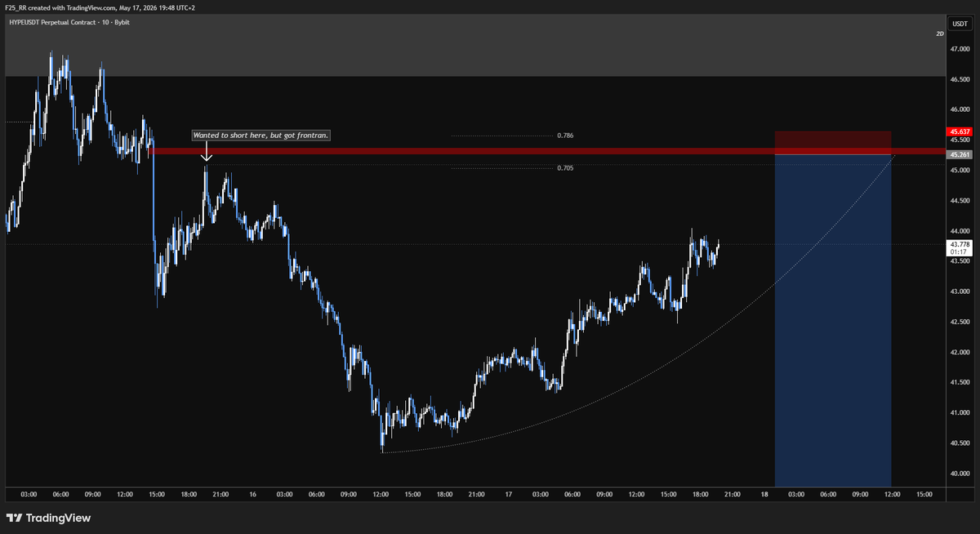Open the USDT currency selector
The image size is (980, 534).
[x=960, y=24]
